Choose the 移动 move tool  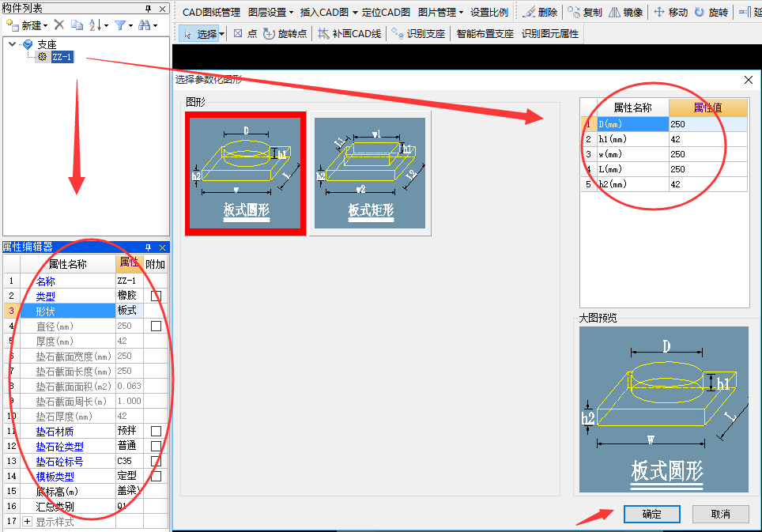pyautogui.click(x=670, y=13)
